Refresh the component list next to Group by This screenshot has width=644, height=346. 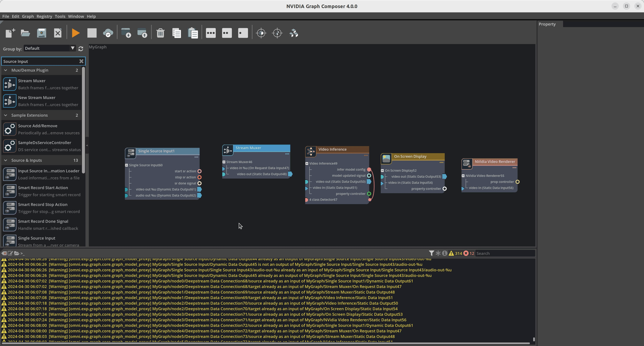[81, 49]
